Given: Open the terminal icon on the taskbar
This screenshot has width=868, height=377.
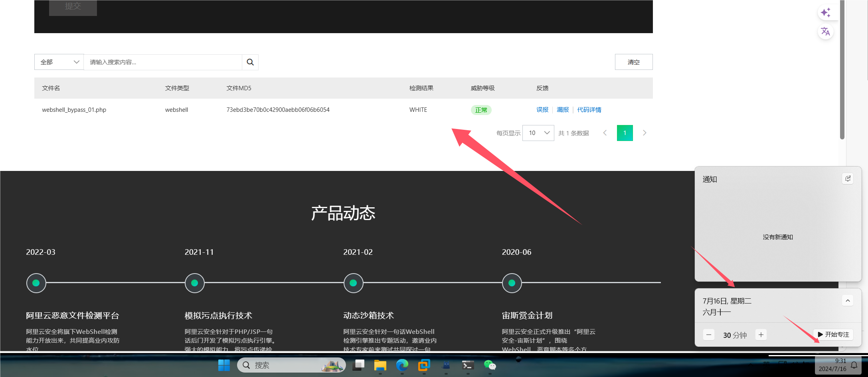Looking at the screenshot, I should (x=468, y=365).
